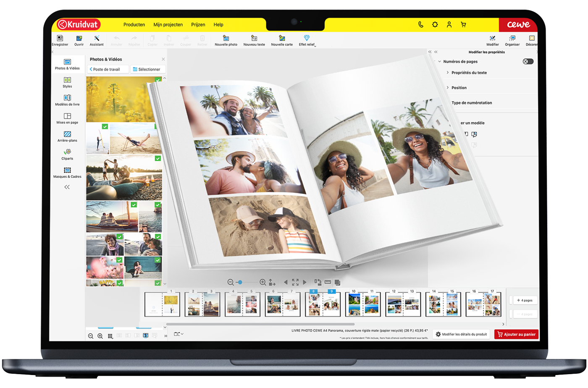Add 4 pages with the + 4 pages button
The image size is (588, 388).
tap(525, 300)
